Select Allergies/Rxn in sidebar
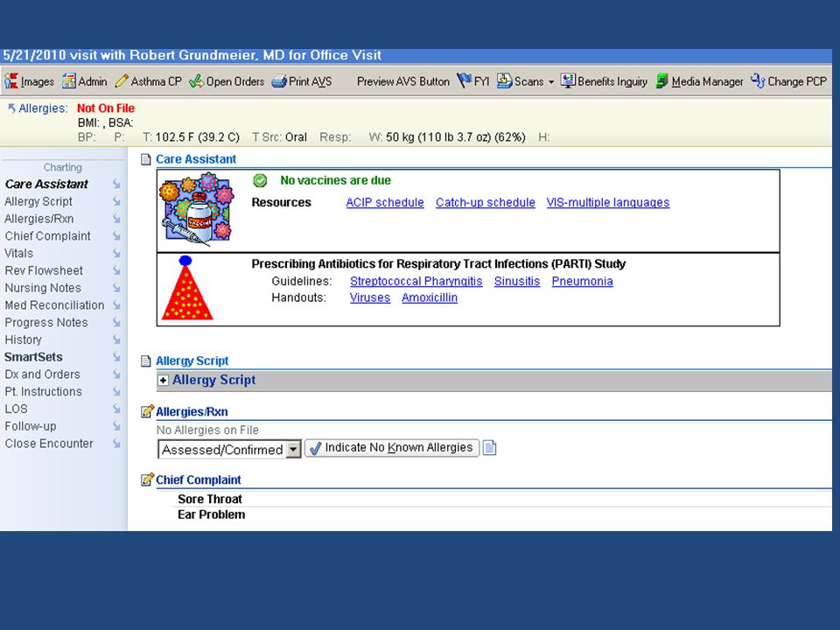Screen dimensions: 840x630 click(x=39, y=219)
